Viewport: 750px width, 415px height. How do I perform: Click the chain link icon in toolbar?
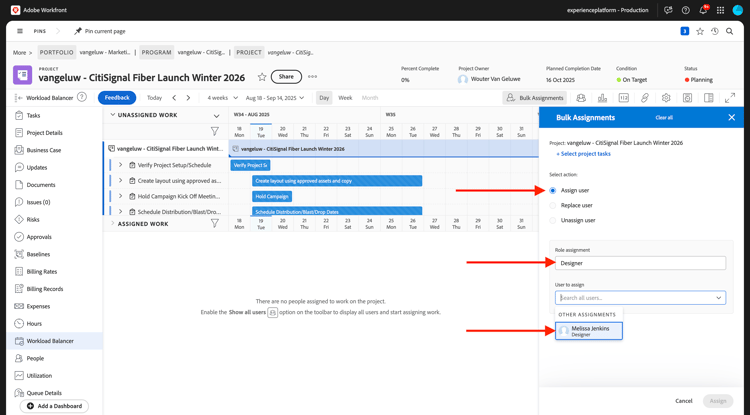(x=645, y=98)
